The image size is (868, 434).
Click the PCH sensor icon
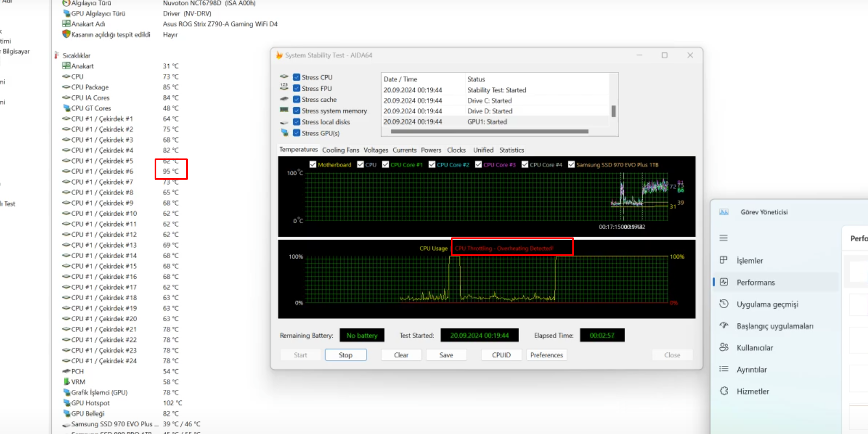pyautogui.click(x=66, y=371)
